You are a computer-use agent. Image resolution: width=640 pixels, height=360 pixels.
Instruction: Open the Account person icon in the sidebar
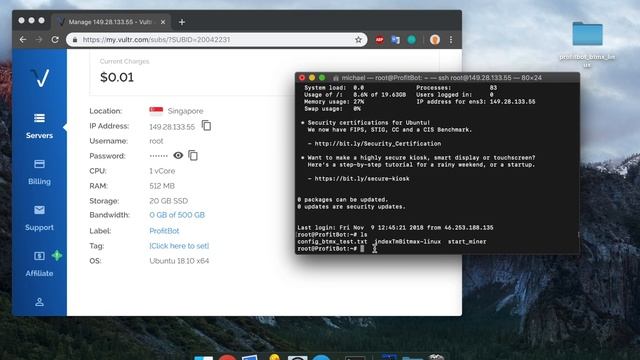pos(39,302)
